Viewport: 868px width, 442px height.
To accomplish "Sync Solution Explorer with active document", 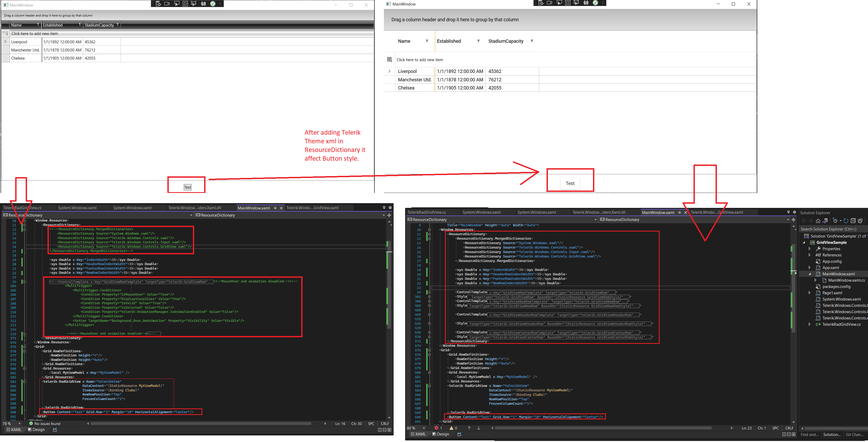I will coord(825,221).
